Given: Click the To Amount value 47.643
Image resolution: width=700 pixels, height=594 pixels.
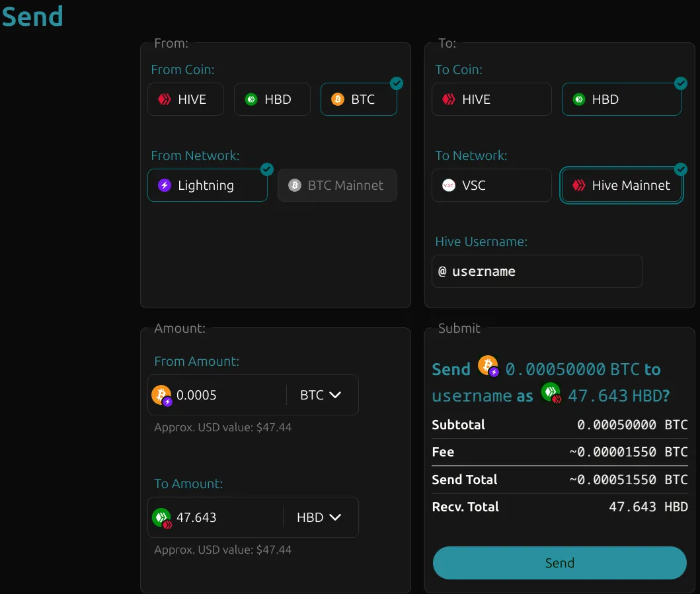Looking at the screenshot, I should coord(196,518).
